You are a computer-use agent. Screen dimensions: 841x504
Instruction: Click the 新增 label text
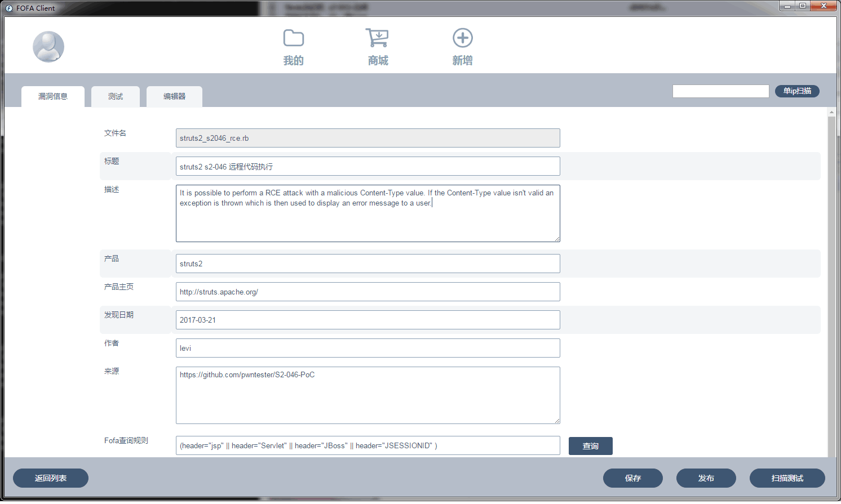pyautogui.click(x=462, y=60)
